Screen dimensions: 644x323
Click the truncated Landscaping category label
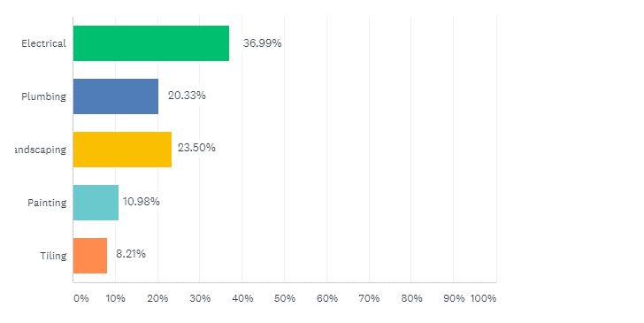click(41, 150)
